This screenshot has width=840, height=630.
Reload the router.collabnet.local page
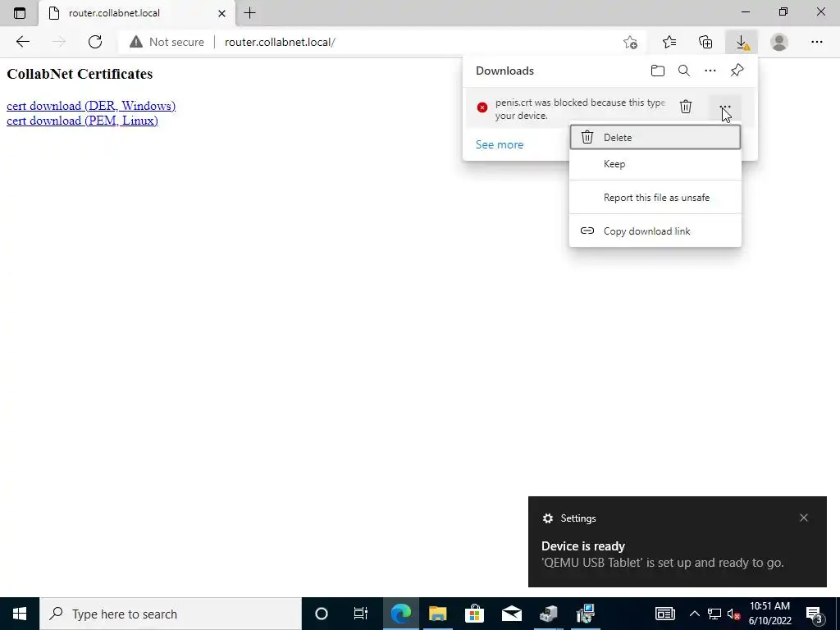[95, 42]
